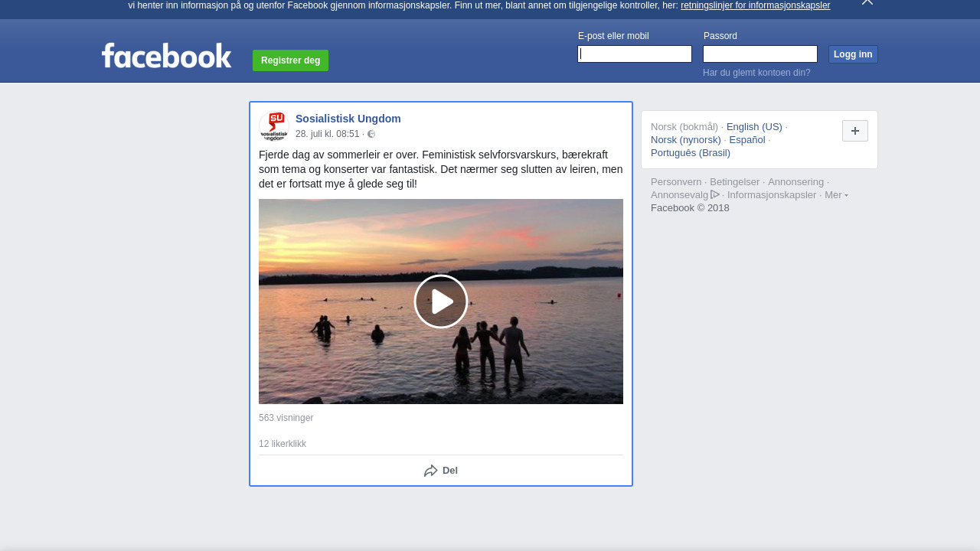Close the cookie information banner
Screen dimensions: 980x551
867,2
